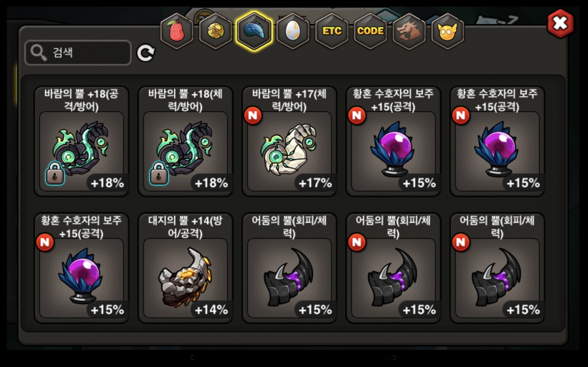Click N badge on second-row first orb
Screen dimensions: 588x367
[45, 242]
